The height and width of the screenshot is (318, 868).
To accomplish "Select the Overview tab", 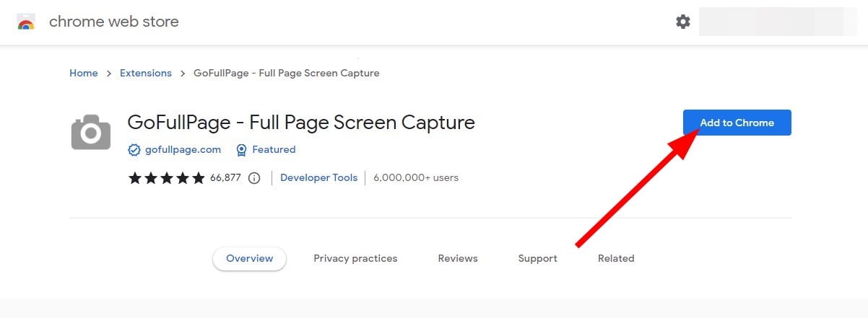I will pos(249,258).
